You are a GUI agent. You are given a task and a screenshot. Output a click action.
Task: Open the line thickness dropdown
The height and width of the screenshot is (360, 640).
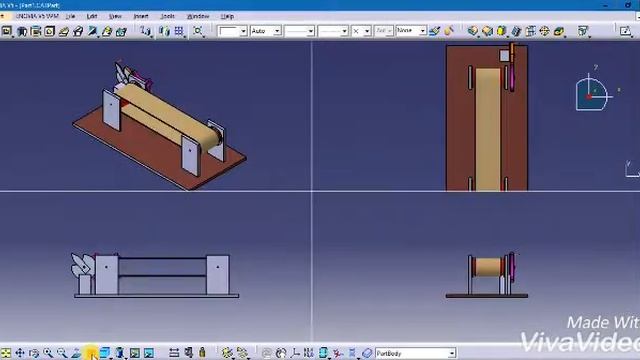click(300, 31)
